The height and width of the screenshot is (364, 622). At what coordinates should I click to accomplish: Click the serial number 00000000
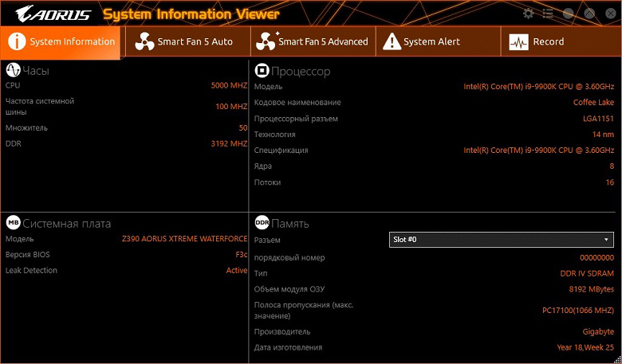(596, 257)
